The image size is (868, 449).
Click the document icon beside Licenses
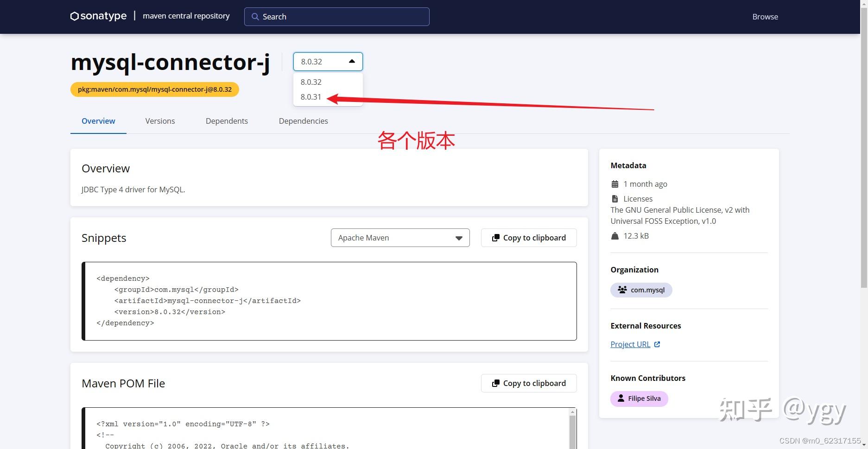pos(615,198)
